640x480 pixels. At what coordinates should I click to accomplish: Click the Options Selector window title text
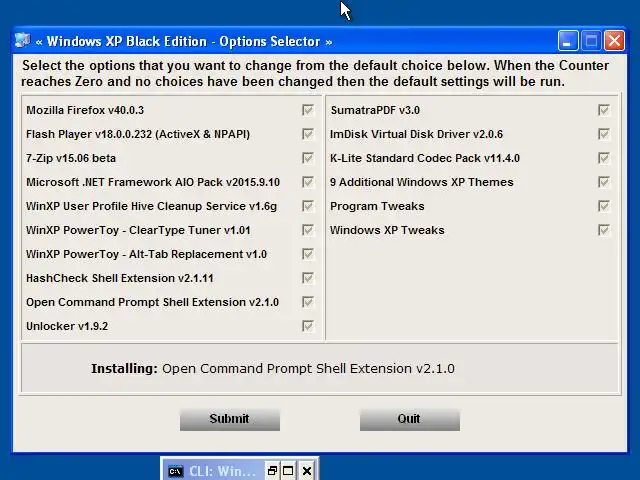click(x=184, y=42)
